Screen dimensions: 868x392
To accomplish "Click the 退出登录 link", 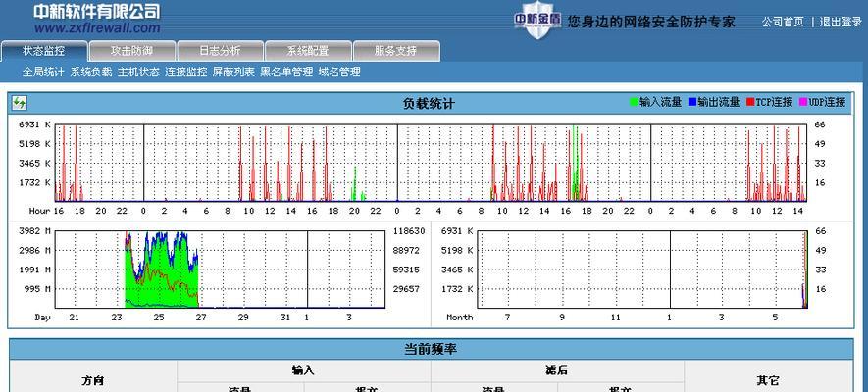I will point(841,23).
